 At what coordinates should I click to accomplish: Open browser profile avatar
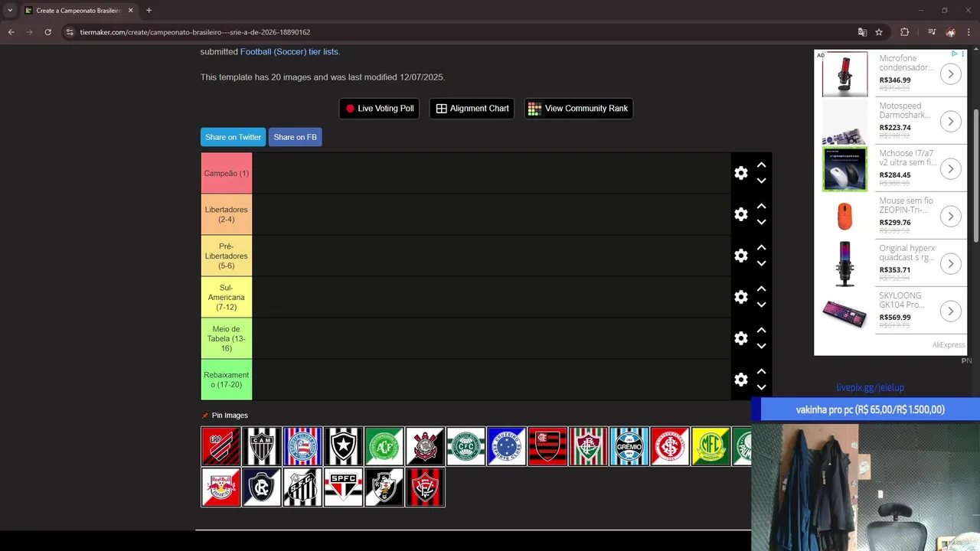click(950, 32)
